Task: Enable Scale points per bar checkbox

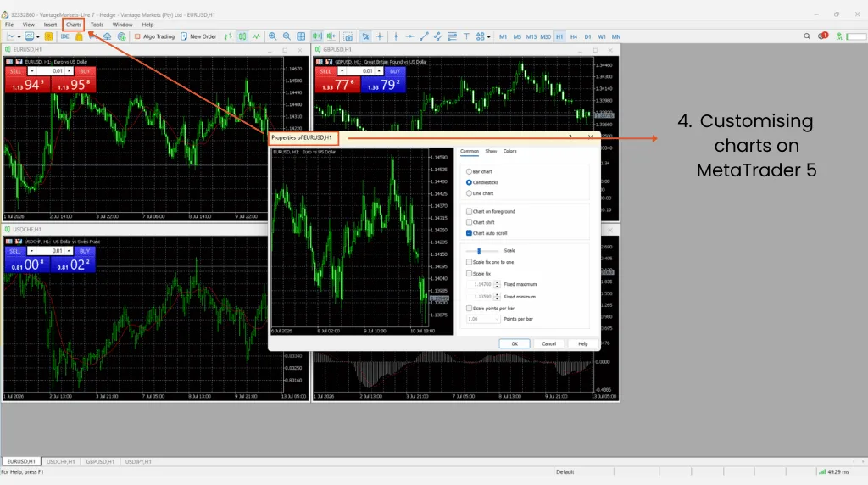Action: point(469,309)
